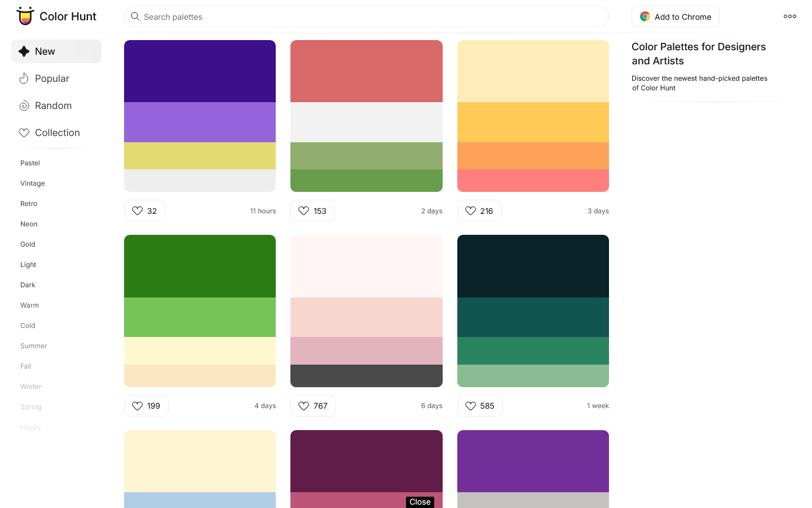The image size is (812, 508).
Task: Click the '1 week' timestamp
Action: pyautogui.click(x=598, y=406)
